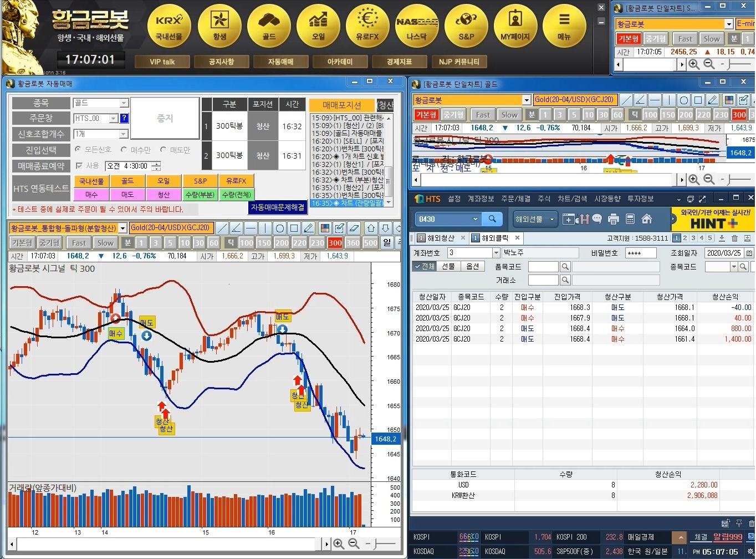The image size is (756, 559).
Task: Click up arrow icon in main chart toolbar
Action: 371,228
